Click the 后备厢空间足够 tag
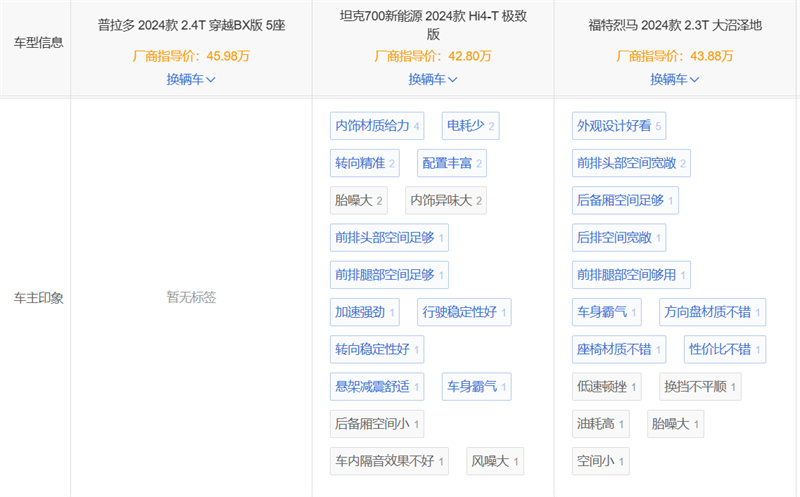This screenshot has height=497, width=800. point(625,200)
